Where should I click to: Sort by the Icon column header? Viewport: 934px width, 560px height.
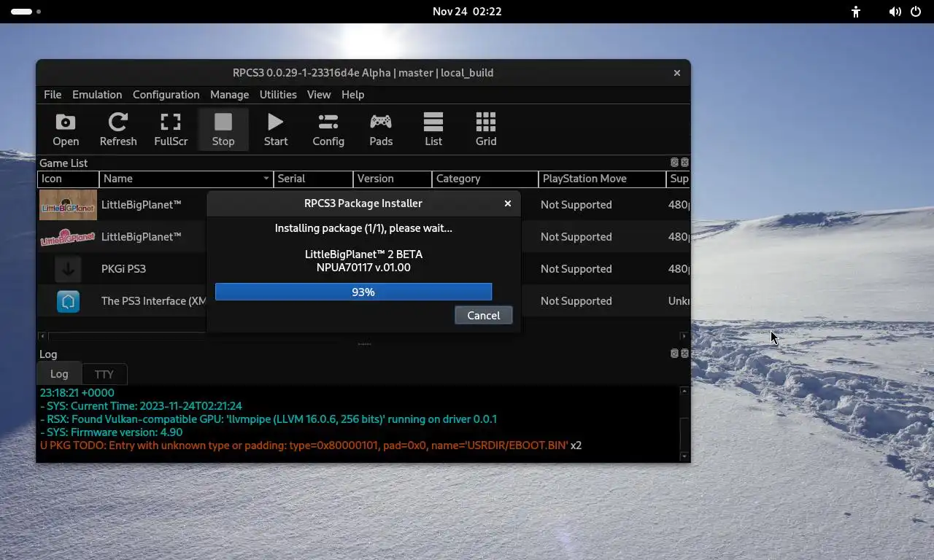pos(69,179)
